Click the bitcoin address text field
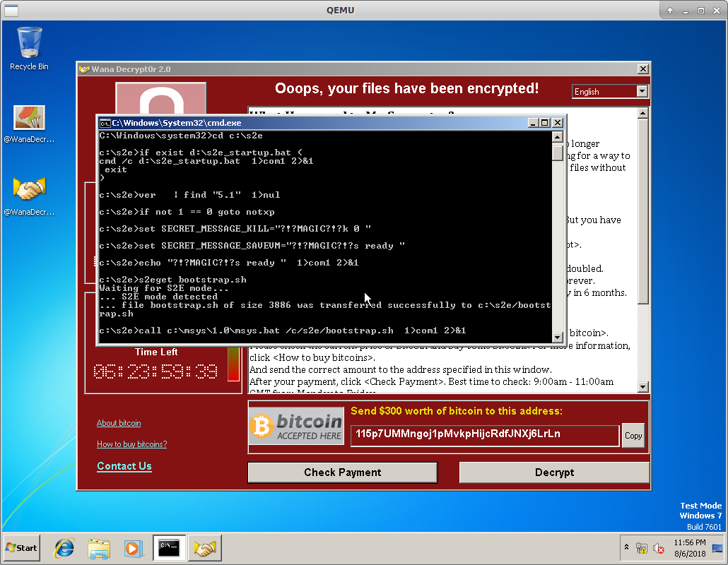 click(485, 436)
